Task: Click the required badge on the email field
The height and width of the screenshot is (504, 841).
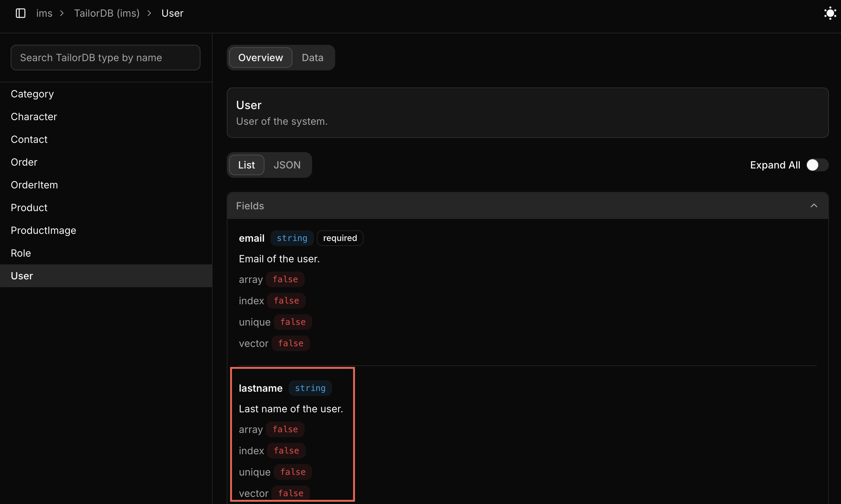Action: [339, 238]
